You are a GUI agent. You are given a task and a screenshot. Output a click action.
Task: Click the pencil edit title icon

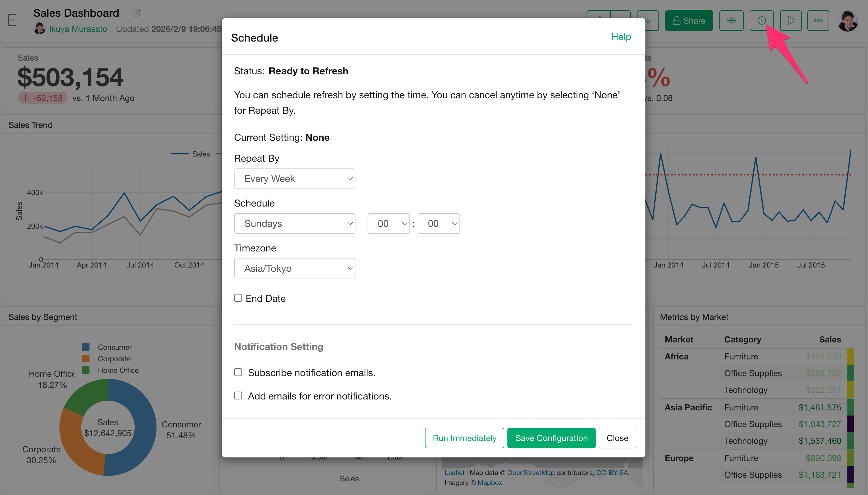point(136,13)
